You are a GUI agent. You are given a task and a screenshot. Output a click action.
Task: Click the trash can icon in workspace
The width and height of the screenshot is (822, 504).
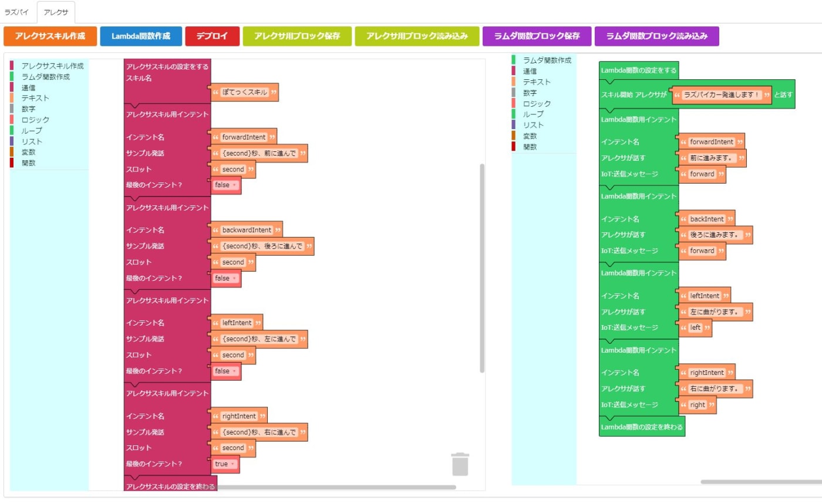460,464
